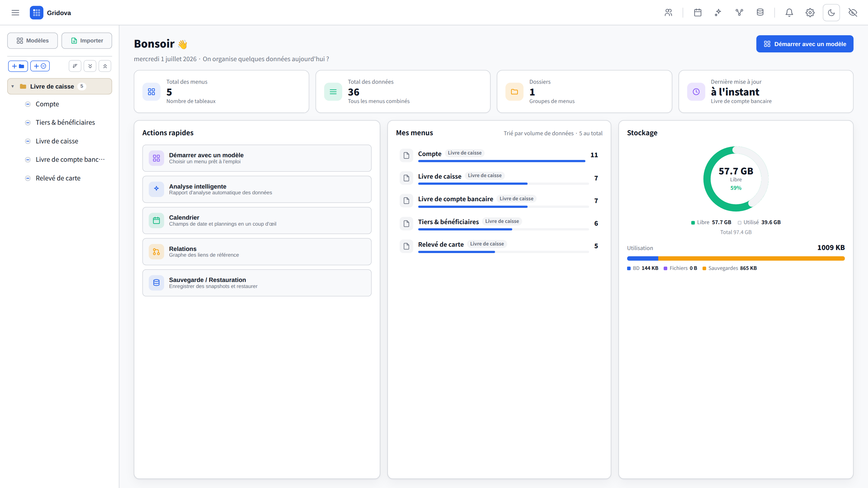Viewport: 868px width, 488px height.
Task: Open the calendar icon in top bar
Action: tap(697, 12)
